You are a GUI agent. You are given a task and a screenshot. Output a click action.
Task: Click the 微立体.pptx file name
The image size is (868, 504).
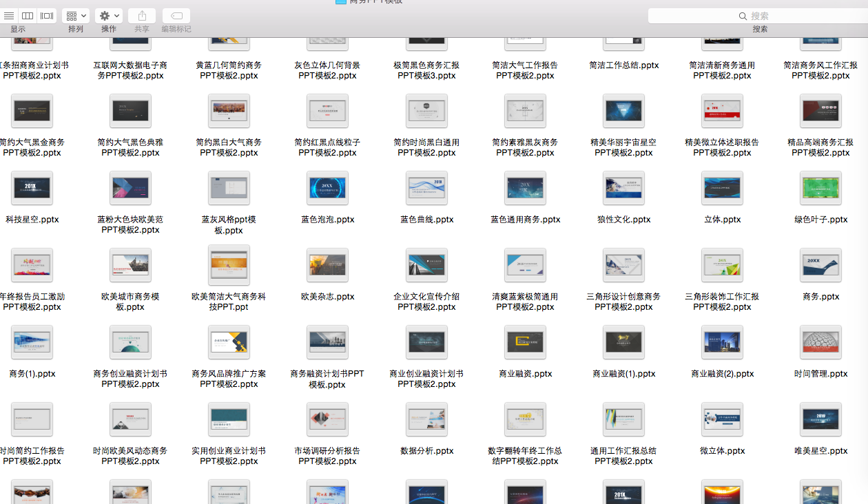722,451
